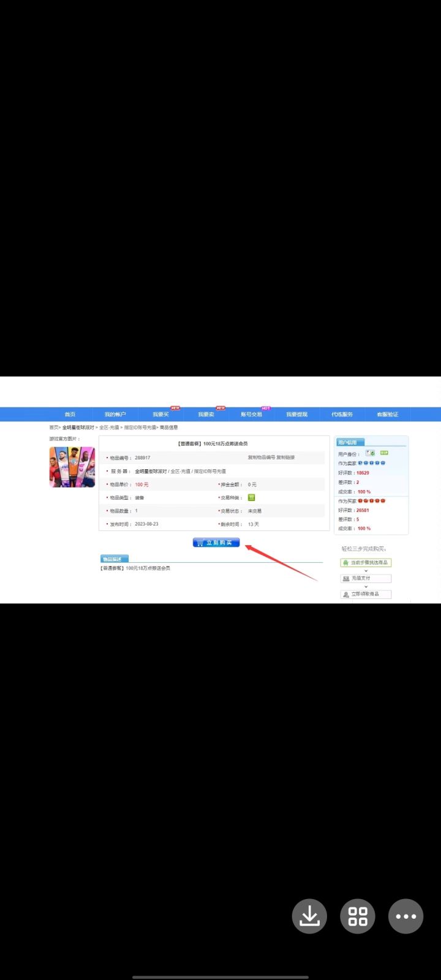Viewport: 441px width, 980px height.
Task: Click the 首页 breadcrumb link
Action: coord(53,428)
